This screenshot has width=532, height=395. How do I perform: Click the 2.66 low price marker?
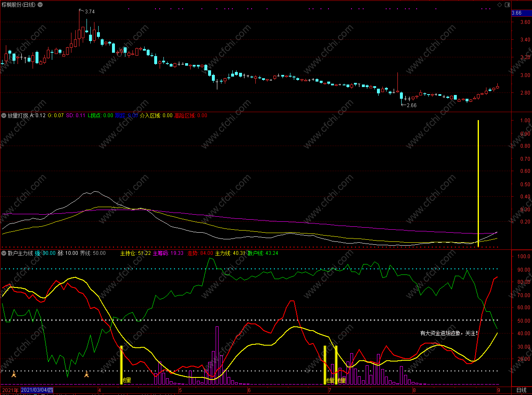[x=410, y=105]
